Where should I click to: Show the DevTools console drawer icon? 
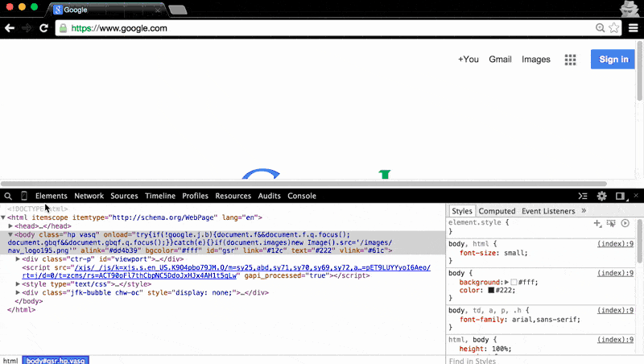click(x=583, y=196)
